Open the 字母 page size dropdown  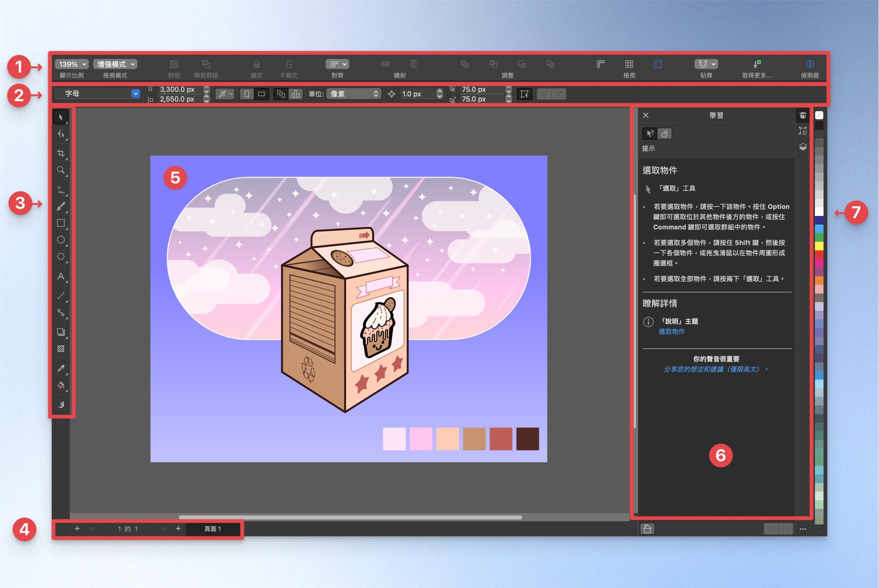(98, 94)
